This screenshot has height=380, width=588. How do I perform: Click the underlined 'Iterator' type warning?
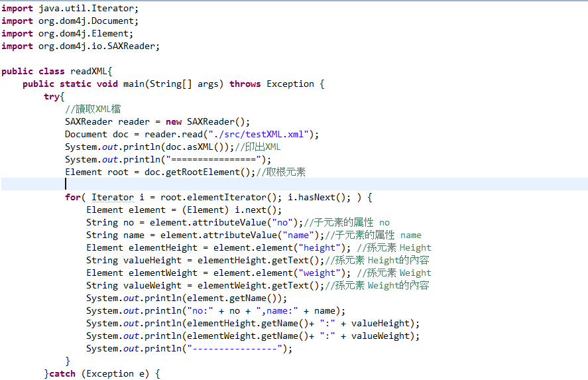pos(113,198)
